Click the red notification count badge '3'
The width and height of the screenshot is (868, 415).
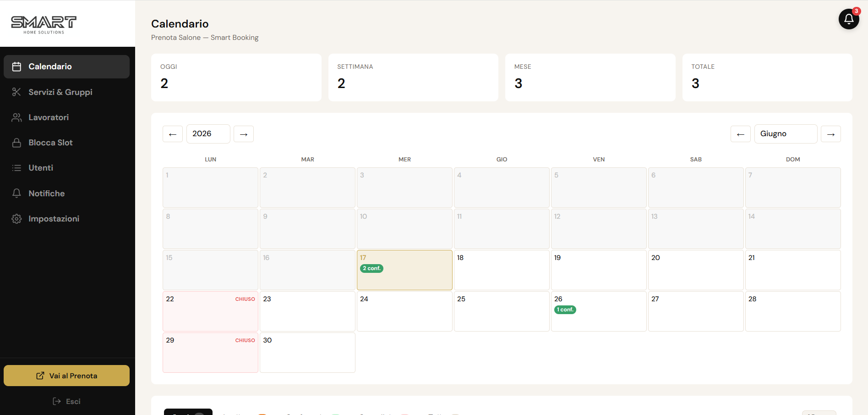pos(856,11)
